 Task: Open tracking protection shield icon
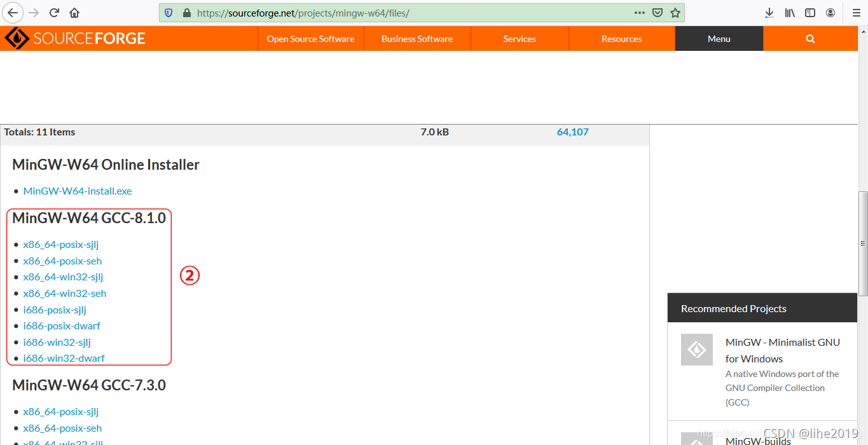tap(169, 13)
